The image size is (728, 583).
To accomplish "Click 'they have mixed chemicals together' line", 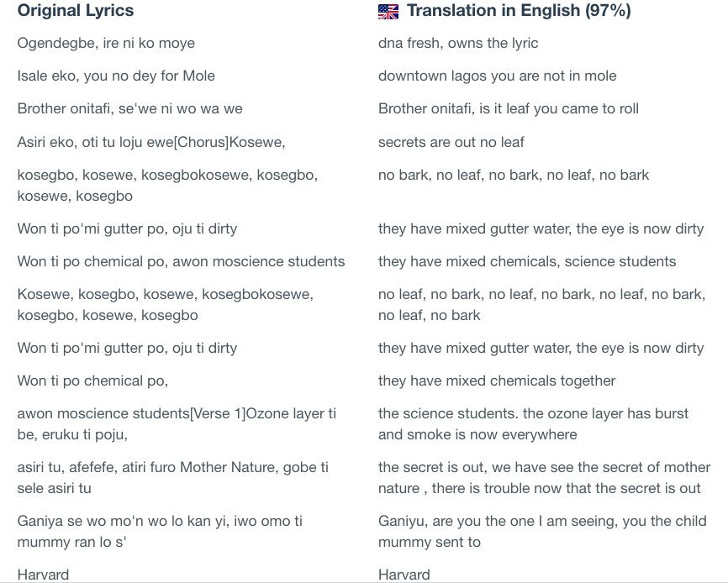I will 497,381.
